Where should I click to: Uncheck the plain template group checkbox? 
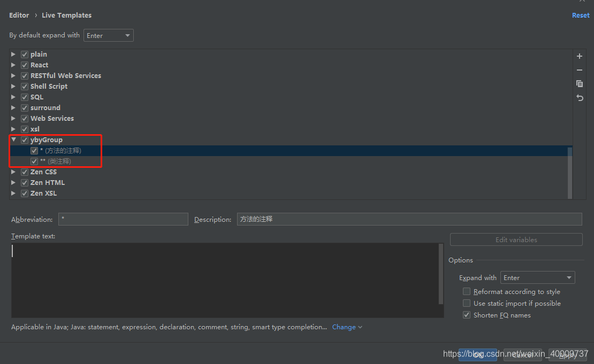[25, 55]
